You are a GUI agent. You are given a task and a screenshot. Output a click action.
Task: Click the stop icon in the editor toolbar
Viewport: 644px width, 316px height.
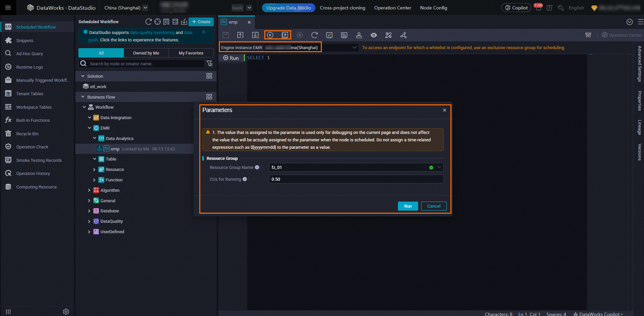point(300,35)
